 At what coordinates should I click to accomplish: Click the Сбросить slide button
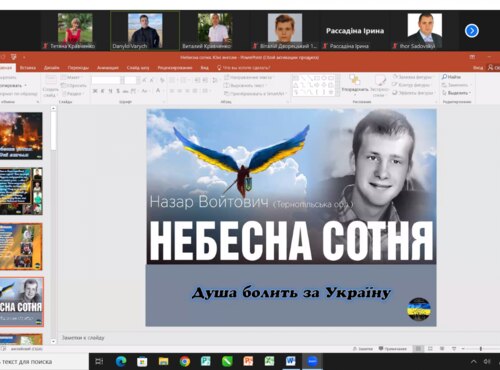click(74, 85)
